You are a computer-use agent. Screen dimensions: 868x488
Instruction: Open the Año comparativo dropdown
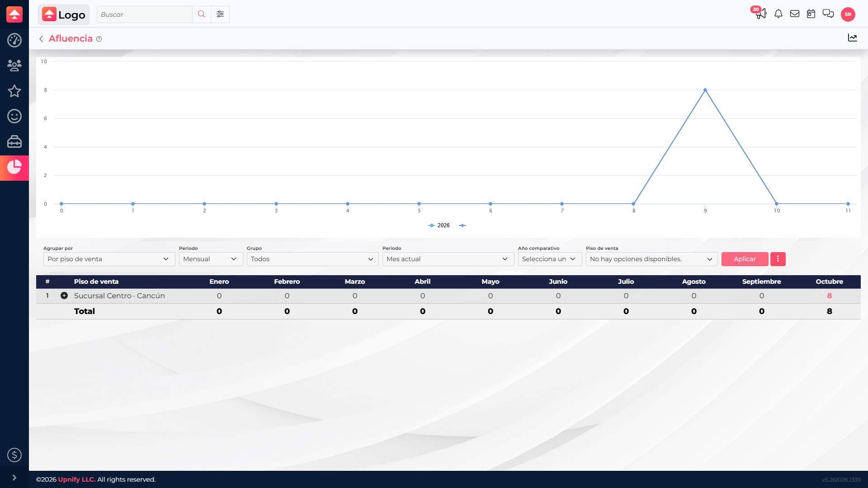[x=550, y=259]
